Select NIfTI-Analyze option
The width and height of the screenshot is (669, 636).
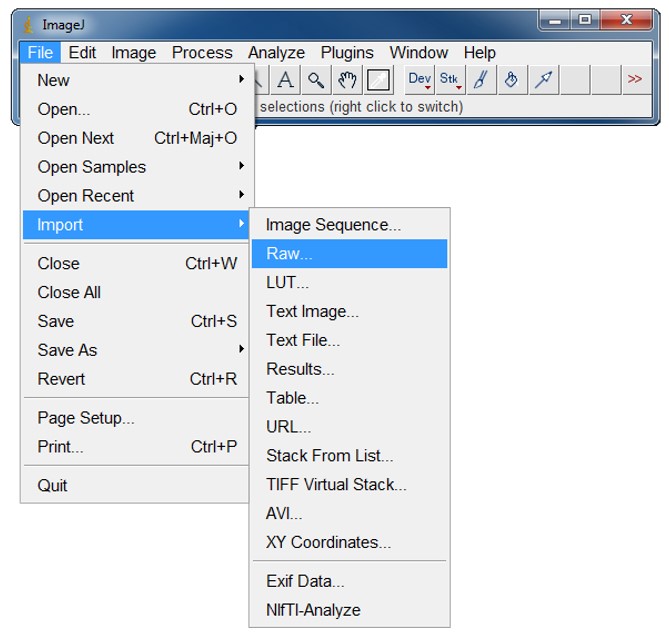click(349, 610)
